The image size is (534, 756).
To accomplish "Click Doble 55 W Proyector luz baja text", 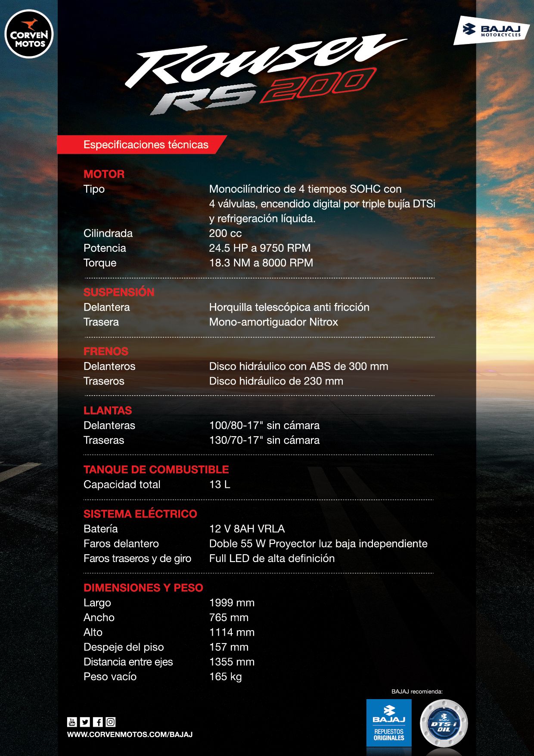I will (318, 544).
